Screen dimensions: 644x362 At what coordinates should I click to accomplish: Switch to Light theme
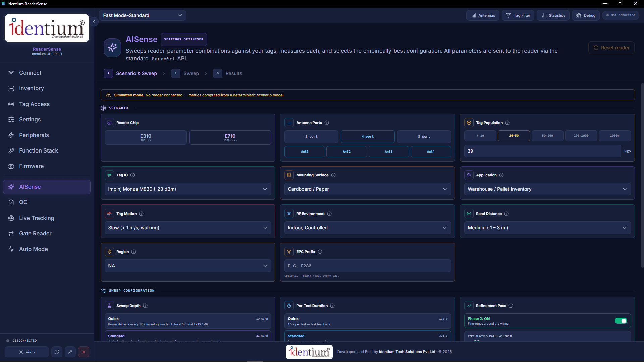(27, 352)
